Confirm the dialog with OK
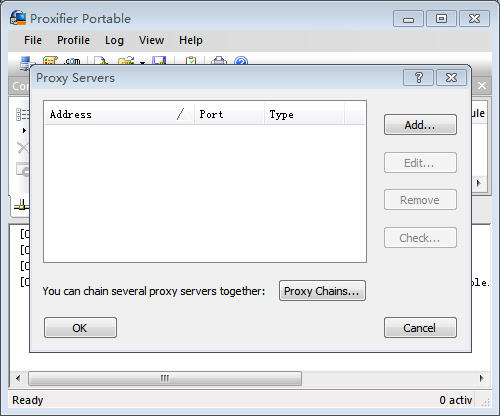 point(80,328)
